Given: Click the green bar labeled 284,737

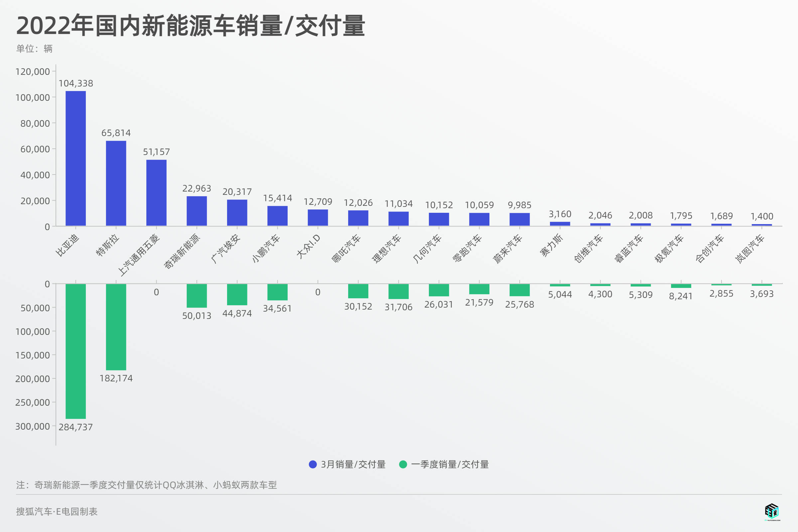Looking at the screenshot, I should click(x=76, y=351).
